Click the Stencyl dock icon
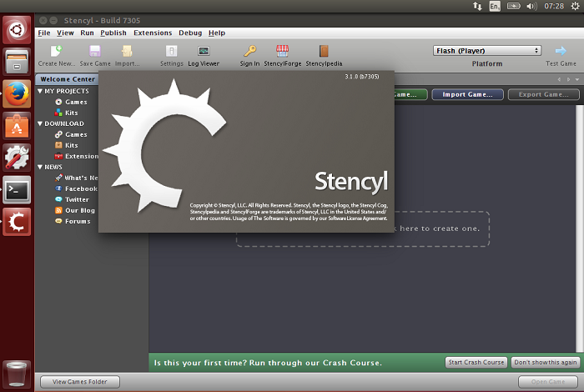This screenshot has width=584, height=392. coord(17,222)
